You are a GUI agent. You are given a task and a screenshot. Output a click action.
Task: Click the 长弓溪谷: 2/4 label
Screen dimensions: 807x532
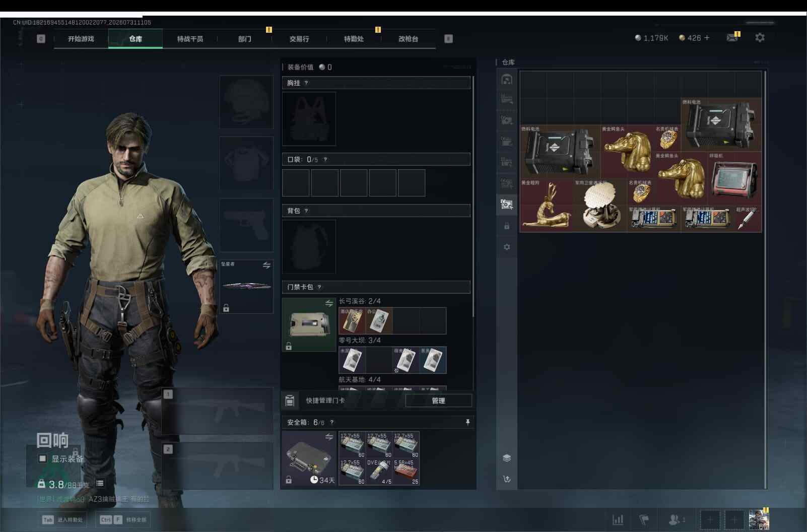pos(360,301)
